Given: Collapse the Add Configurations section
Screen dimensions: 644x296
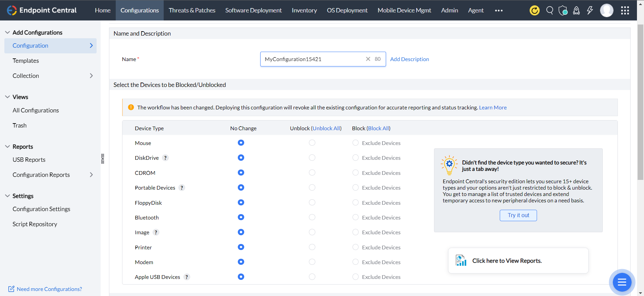Looking at the screenshot, I should click(x=7, y=33).
